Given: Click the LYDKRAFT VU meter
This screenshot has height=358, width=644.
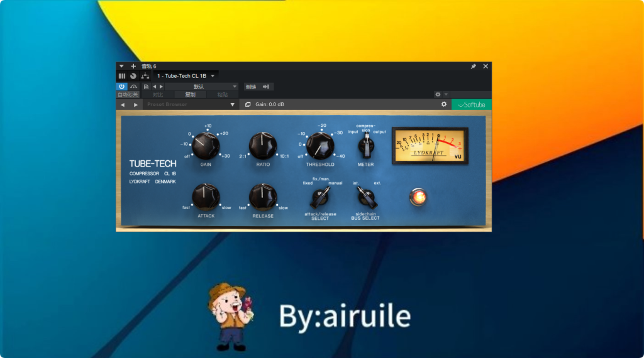Looking at the screenshot, I should [x=430, y=146].
